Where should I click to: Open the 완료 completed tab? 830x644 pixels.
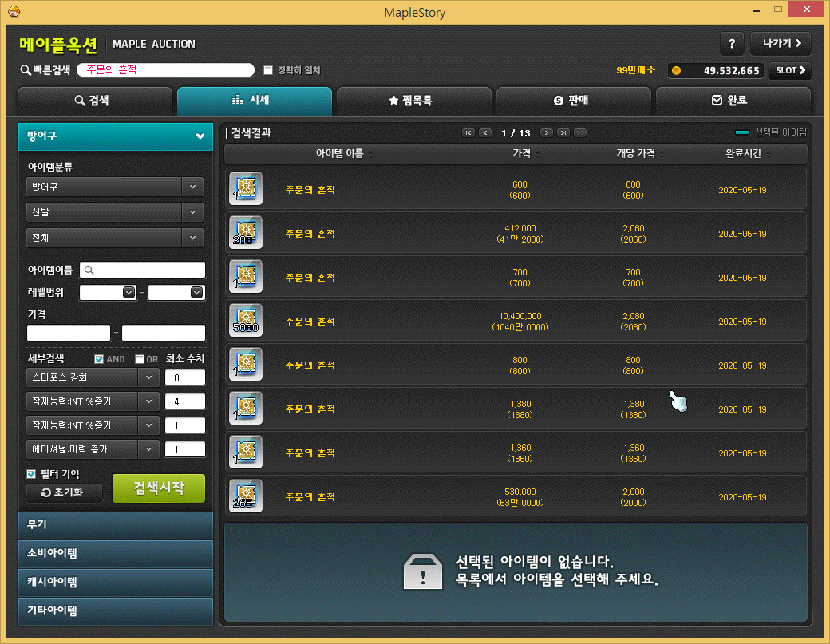pos(733,101)
